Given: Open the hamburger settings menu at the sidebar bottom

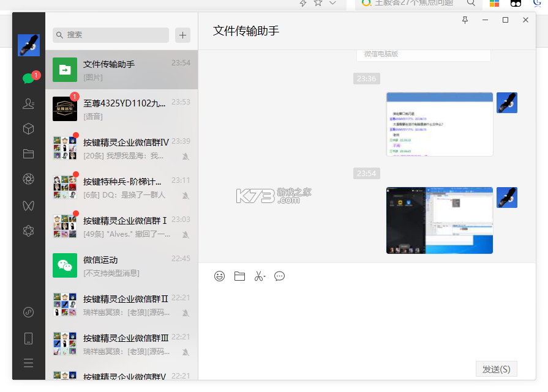Looking at the screenshot, I should (28, 363).
